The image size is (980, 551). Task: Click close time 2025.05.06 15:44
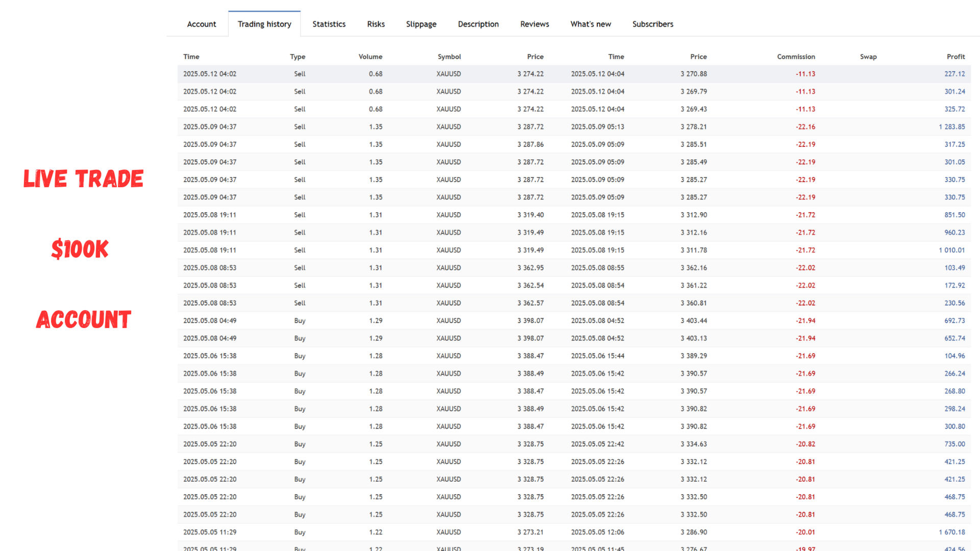(597, 356)
